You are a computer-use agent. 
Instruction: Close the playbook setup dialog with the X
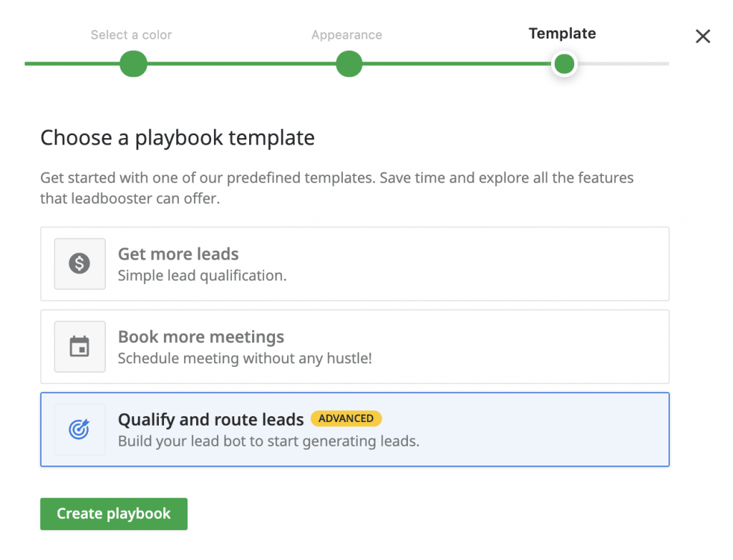pos(703,36)
